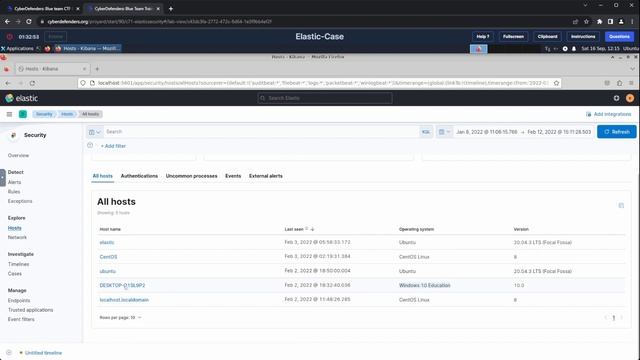The width and height of the screenshot is (640, 360).
Task: Open the Elastic help menu icon
Action: pyautogui.click(x=616, y=98)
